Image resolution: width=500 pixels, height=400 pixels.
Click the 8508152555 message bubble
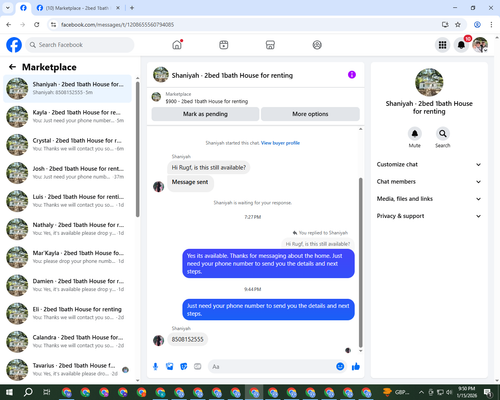[x=188, y=339]
